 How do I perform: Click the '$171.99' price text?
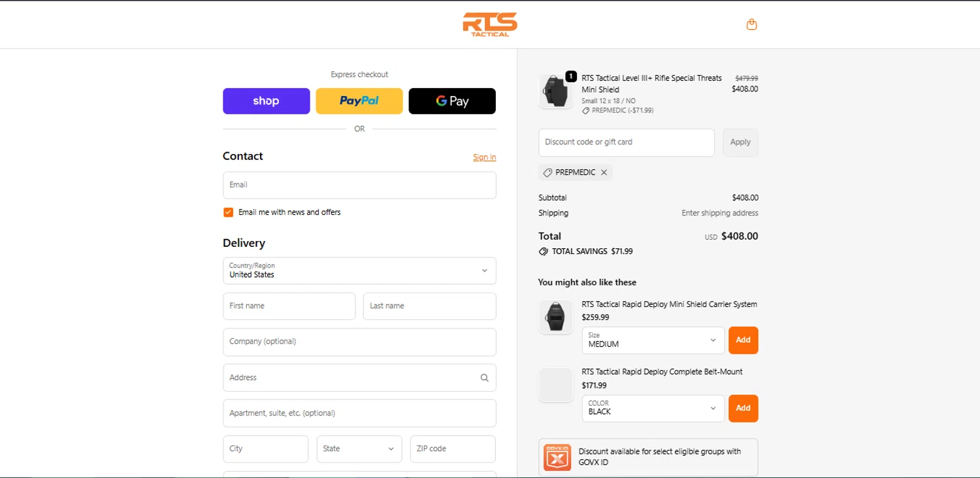tap(594, 385)
